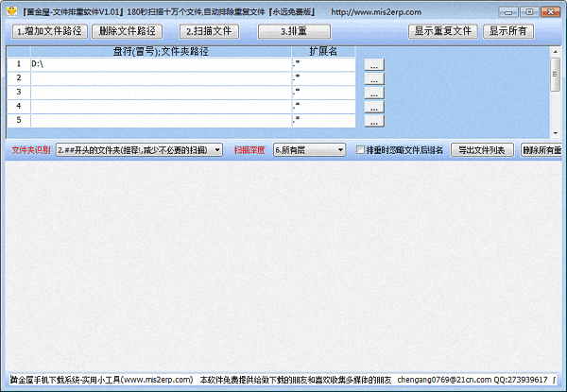Open browse button for row 1

click(374, 65)
